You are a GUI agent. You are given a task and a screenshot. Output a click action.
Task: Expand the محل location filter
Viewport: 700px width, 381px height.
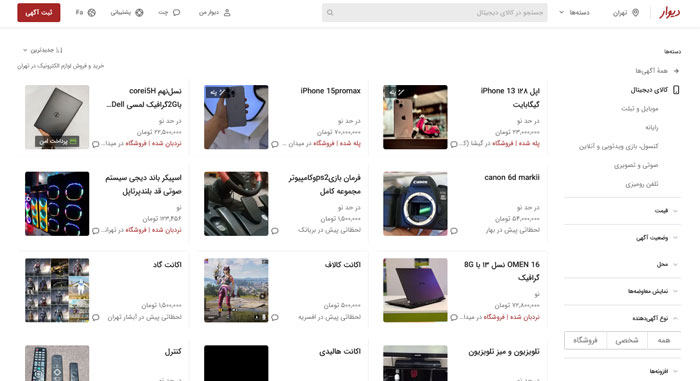click(622, 264)
